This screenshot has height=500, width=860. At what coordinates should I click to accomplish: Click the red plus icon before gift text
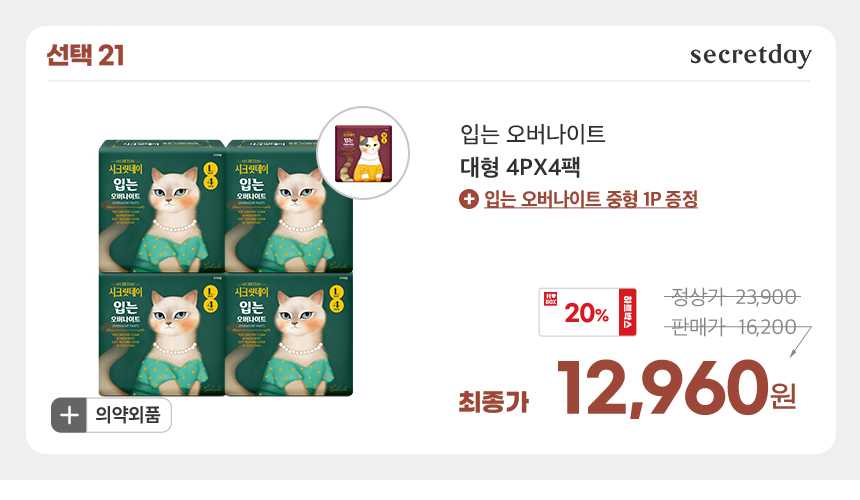pyautogui.click(x=469, y=199)
